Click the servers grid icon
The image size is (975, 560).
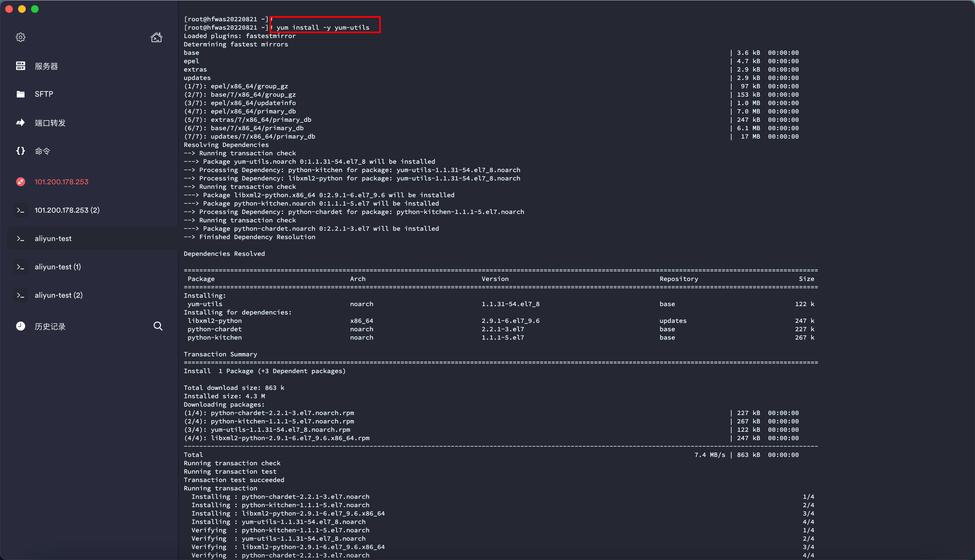point(20,66)
